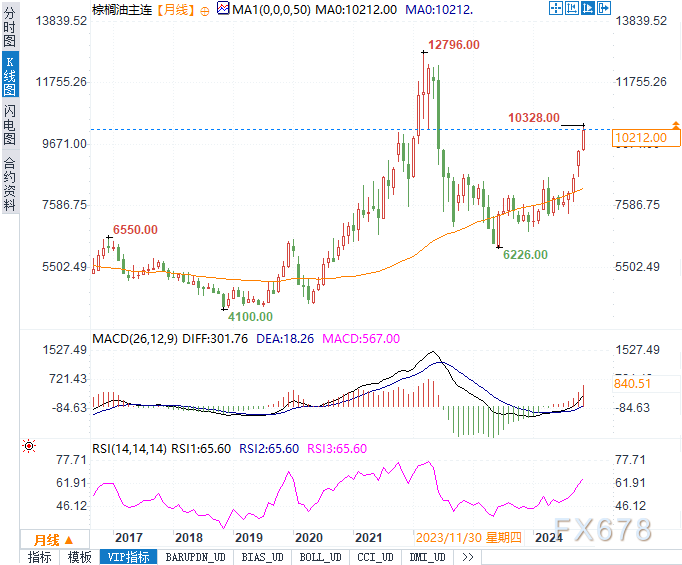The width and height of the screenshot is (682, 565).
Task: Click the 12796.00 high price label
Action: 454,45
